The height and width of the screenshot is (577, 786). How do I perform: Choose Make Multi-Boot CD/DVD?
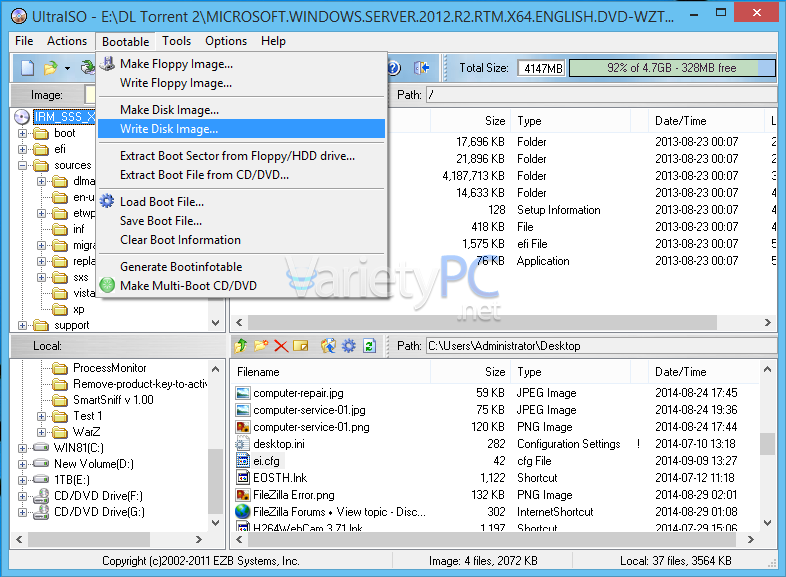click(188, 285)
